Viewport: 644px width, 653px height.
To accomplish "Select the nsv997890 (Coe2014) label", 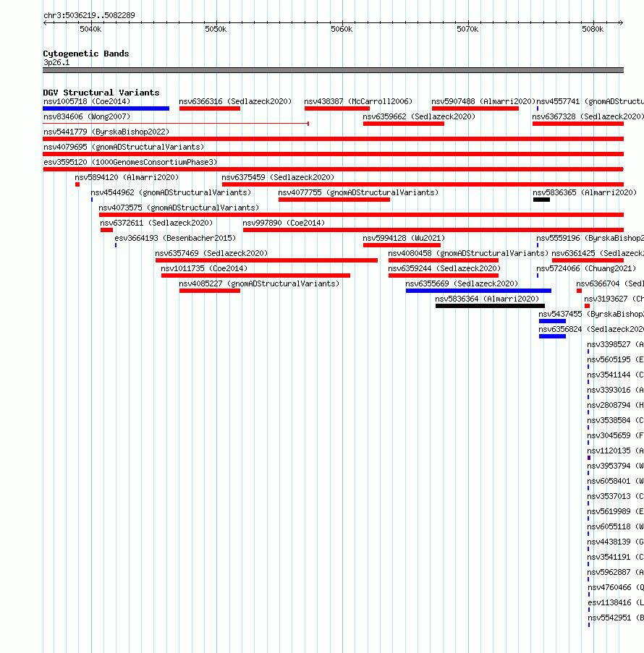I will click(x=284, y=223).
